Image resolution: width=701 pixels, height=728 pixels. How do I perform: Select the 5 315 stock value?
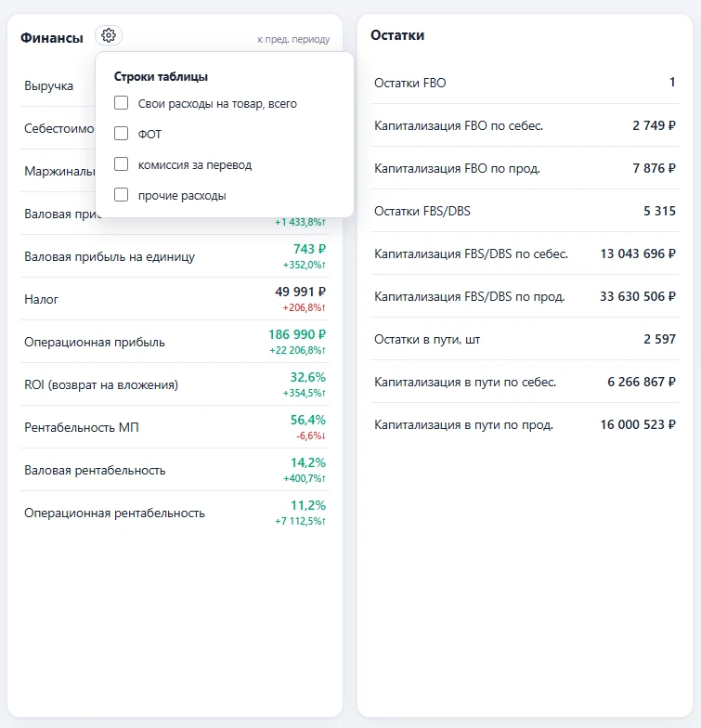click(659, 212)
